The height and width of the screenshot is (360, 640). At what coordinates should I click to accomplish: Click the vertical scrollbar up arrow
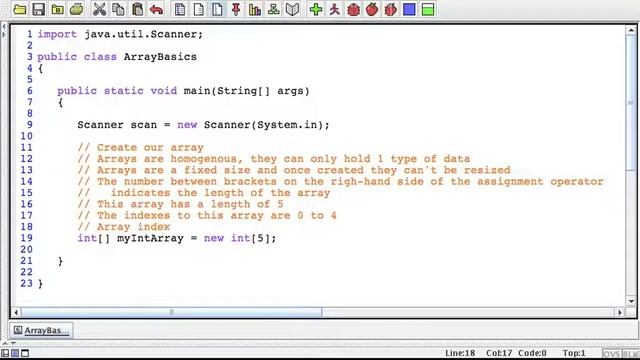(631, 31)
